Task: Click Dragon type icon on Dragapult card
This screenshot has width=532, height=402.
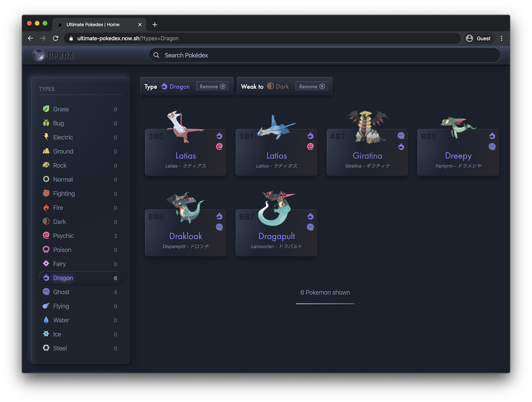Action: [x=310, y=216]
